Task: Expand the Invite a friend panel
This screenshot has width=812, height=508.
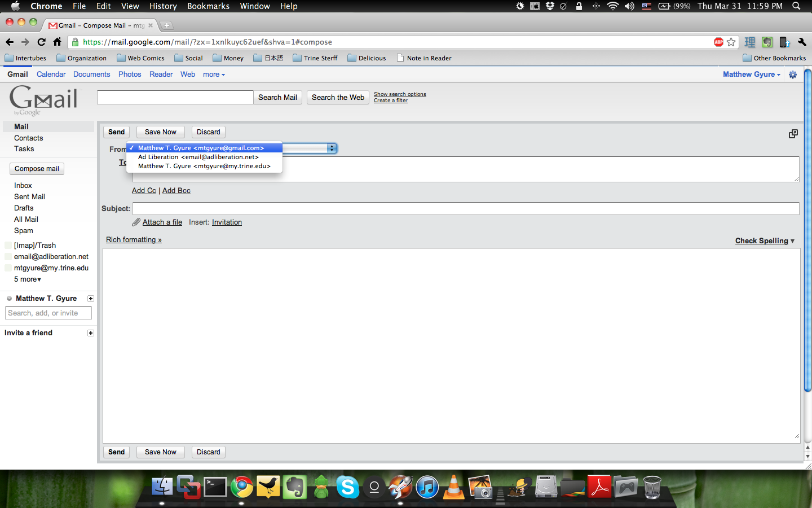Action: 90,333
